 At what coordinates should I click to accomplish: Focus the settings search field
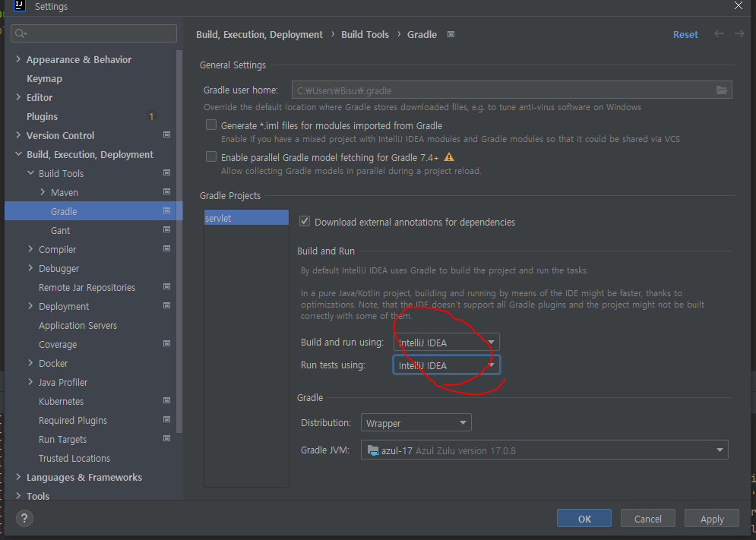coord(94,33)
